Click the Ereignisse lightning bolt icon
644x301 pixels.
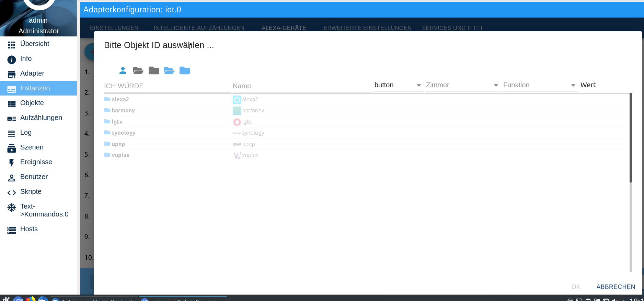(12, 163)
